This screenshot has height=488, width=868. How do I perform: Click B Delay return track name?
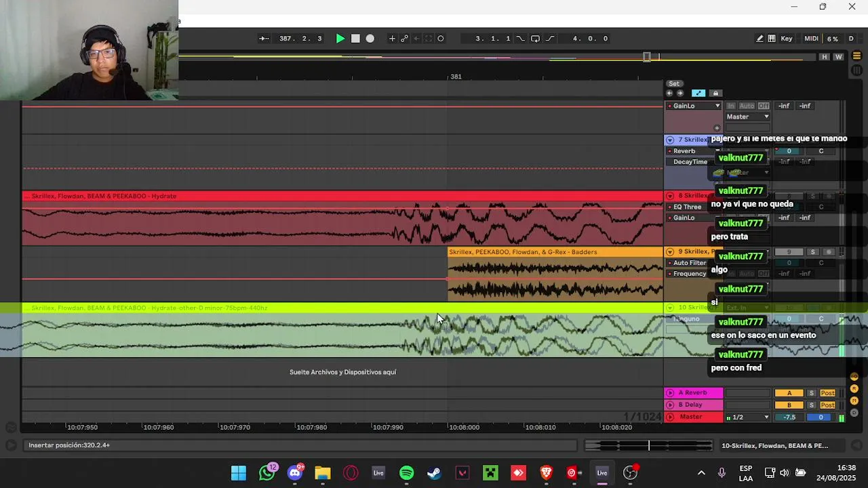[691, 405]
